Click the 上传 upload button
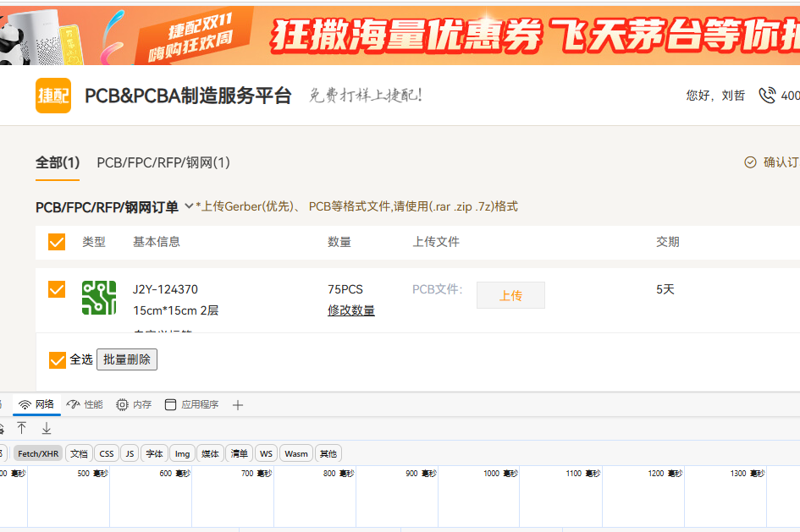 pyautogui.click(x=510, y=295)
